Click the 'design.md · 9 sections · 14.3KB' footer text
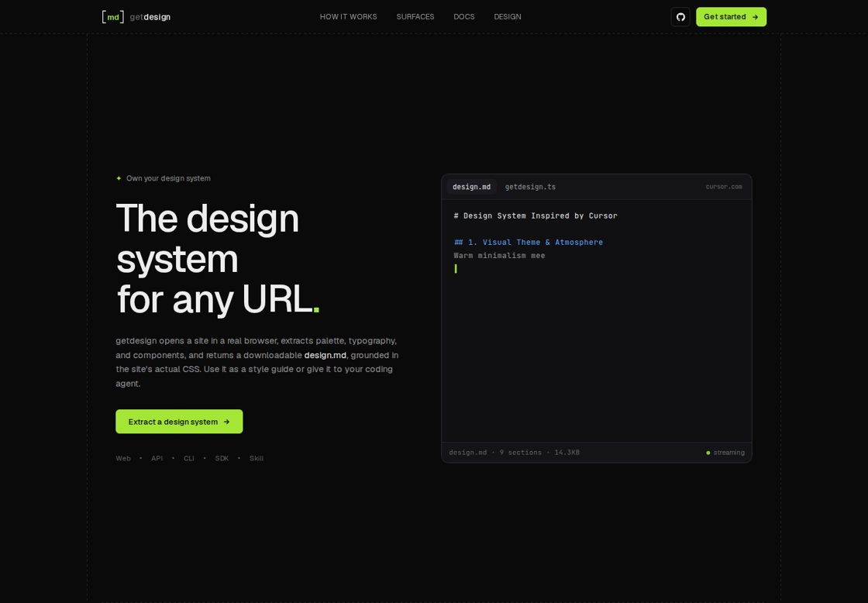The height and width of the screenshot is (603, 868). tap(515, 453)
